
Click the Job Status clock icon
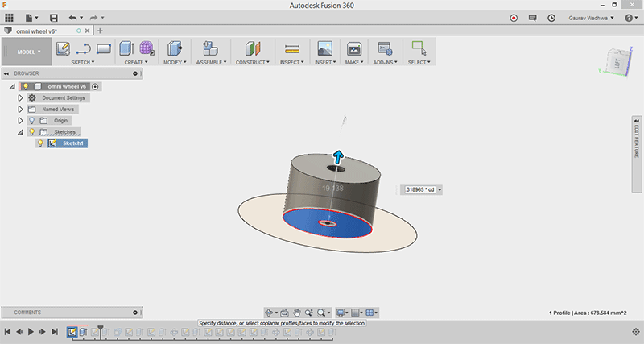[551, 18]
